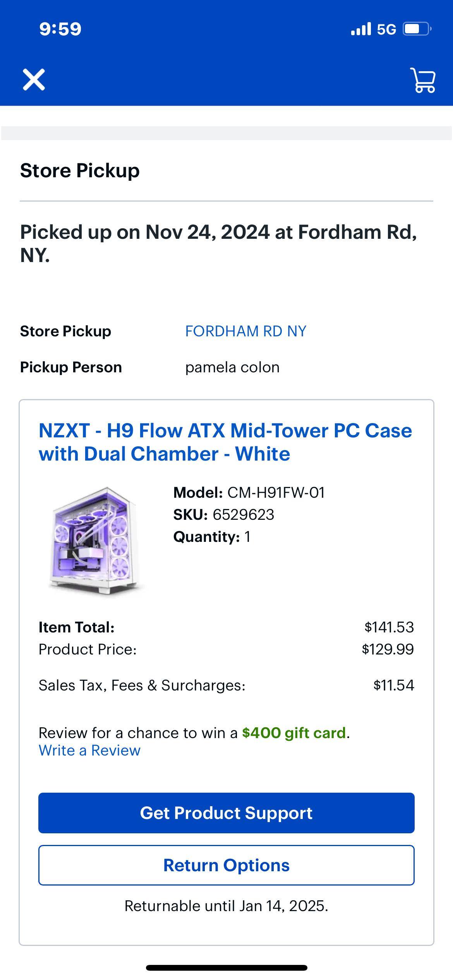
Task: Tap the cellular signal strength icon
Action: (361, 29)
